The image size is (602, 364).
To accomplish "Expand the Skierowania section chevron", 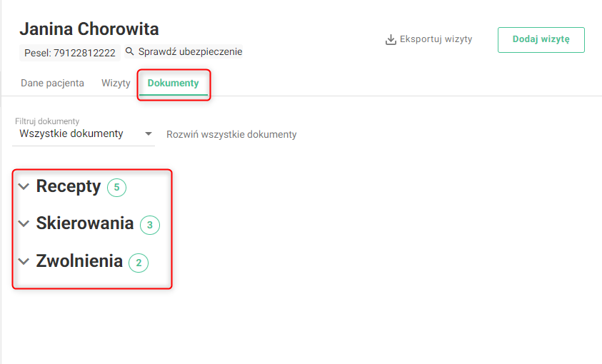I will [24, 223].
